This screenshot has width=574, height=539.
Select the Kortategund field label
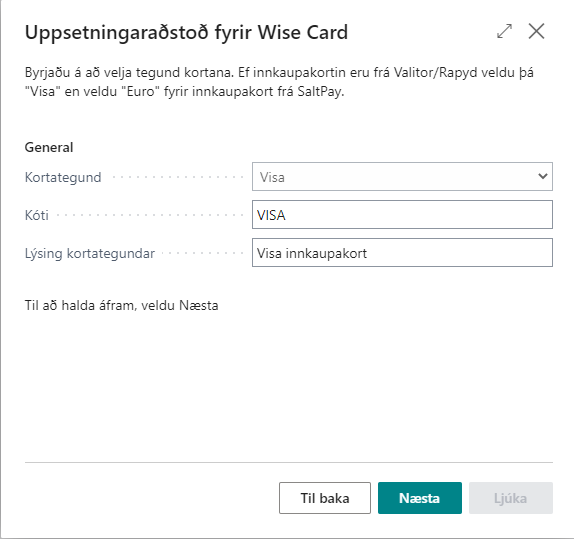coord(63,177)
